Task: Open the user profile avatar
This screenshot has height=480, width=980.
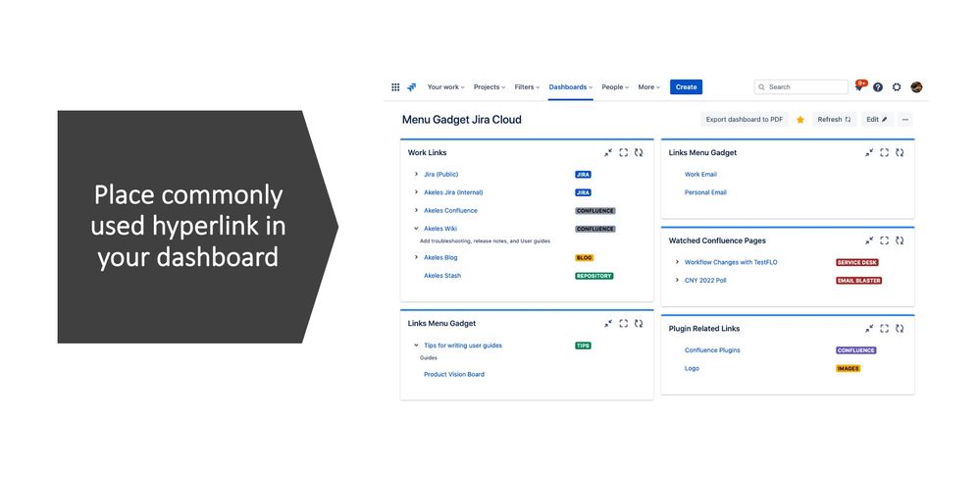Action: [916, 87]
